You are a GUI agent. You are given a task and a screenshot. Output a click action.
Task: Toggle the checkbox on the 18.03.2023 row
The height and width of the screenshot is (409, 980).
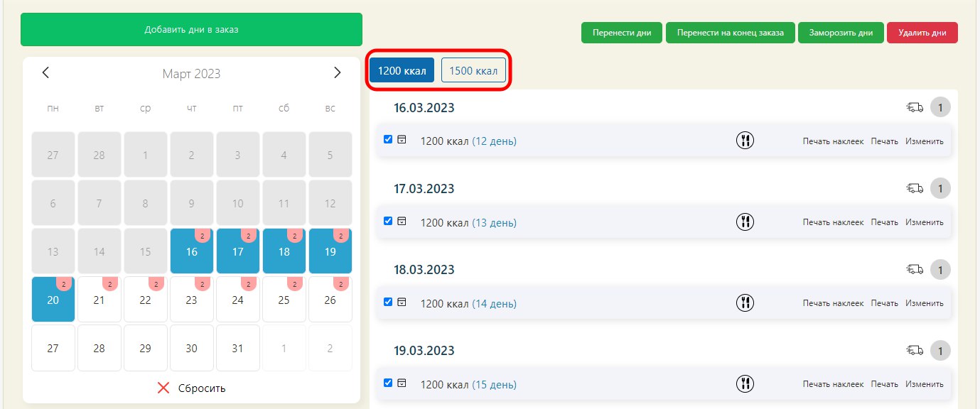point(388,302)
